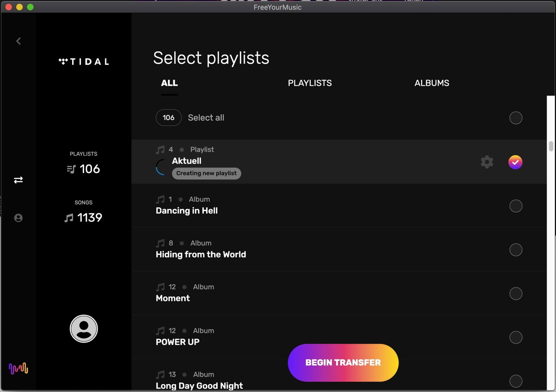Click the TIDAL logo
The image size is (556, 392).
[x=84, y=62]
